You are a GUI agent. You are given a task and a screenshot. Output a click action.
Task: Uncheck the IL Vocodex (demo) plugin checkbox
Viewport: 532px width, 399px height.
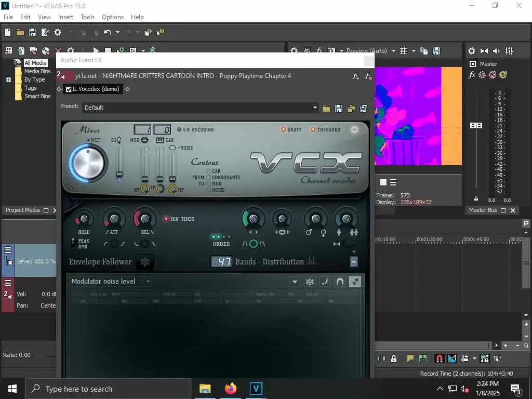click(69, 89)
